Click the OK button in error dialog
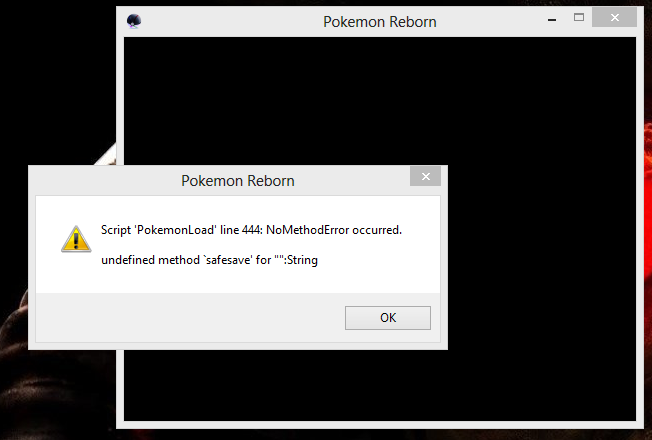Viewport: 652px width, 440px height. tap(387, 318)
